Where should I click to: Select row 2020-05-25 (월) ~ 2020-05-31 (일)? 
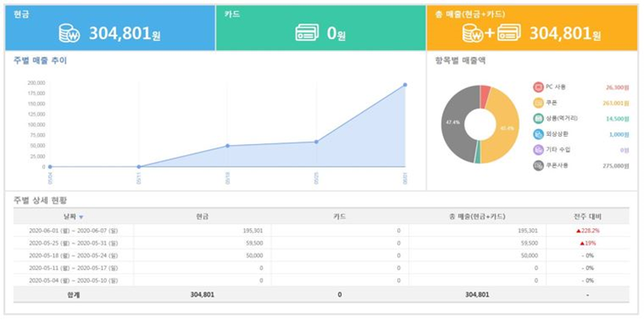322,243
